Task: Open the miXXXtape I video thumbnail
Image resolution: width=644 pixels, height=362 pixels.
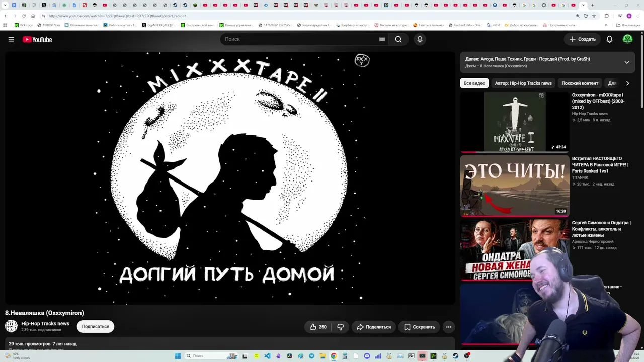Action: pos(515,122)
